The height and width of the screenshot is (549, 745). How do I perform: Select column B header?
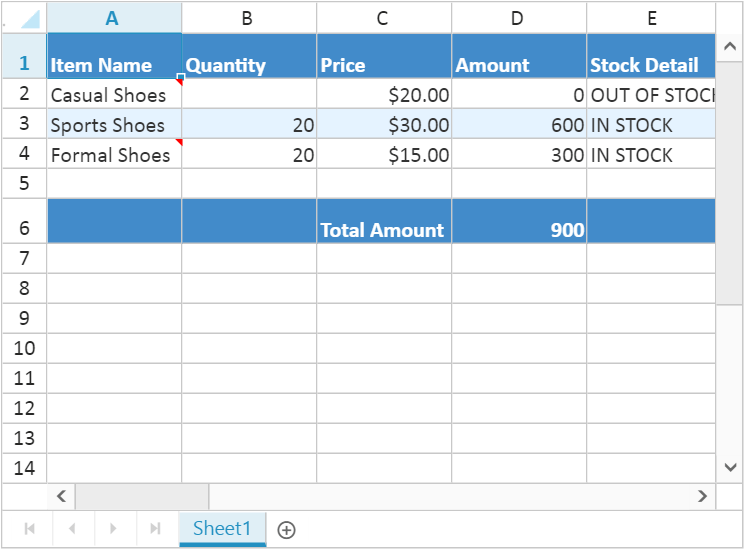point(249,18)
